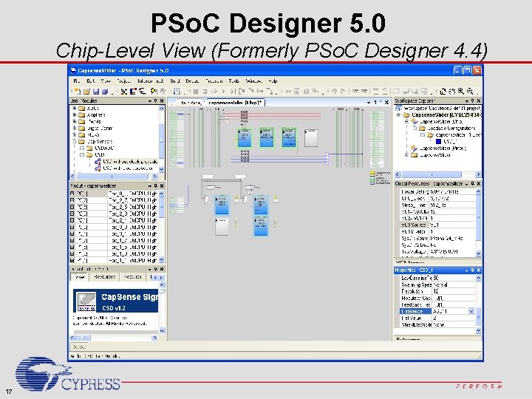Select the second CSD user module icon
This screenshot has width=532, height=399.
point(98,168)
